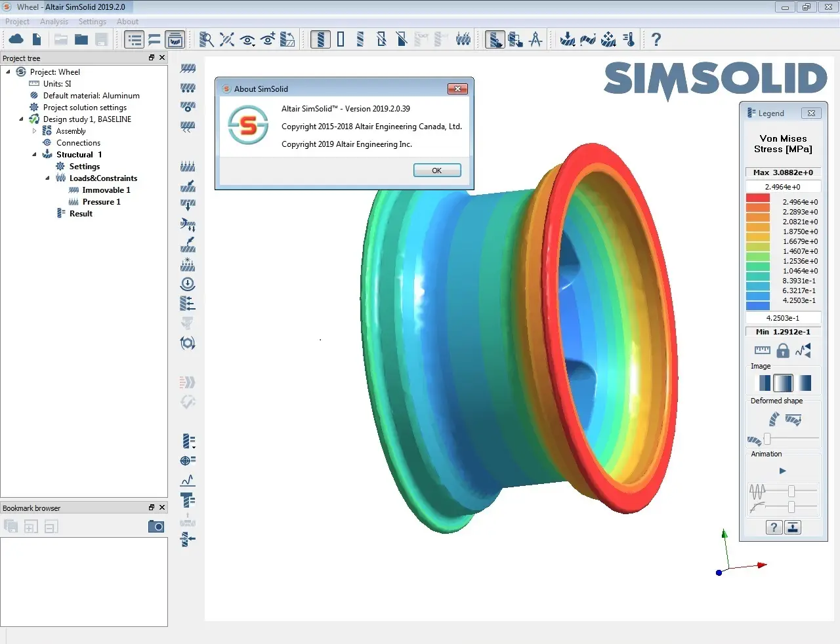
Task: Open the Project menu
Action: pos(17,22)
